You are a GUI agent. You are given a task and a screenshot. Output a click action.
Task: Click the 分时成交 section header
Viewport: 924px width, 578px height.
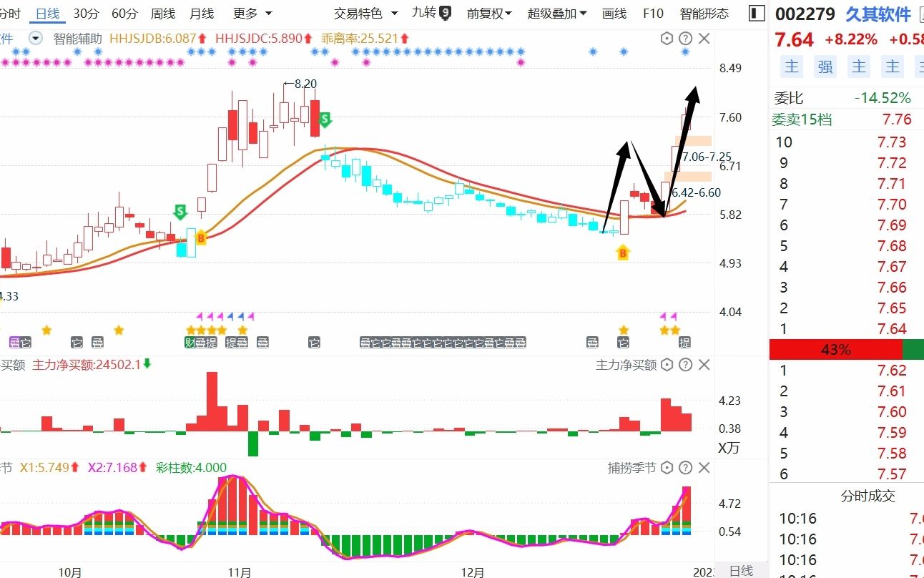[868, 496]
